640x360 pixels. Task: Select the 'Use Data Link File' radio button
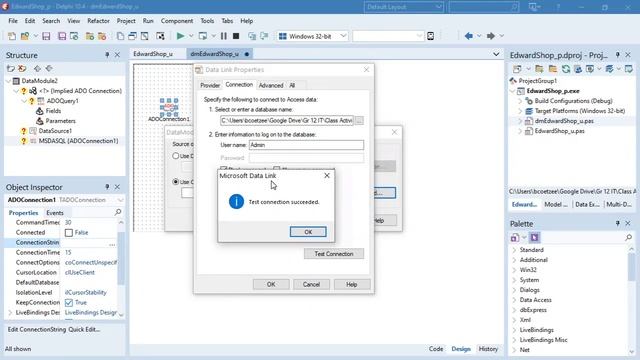pos(176,156)
